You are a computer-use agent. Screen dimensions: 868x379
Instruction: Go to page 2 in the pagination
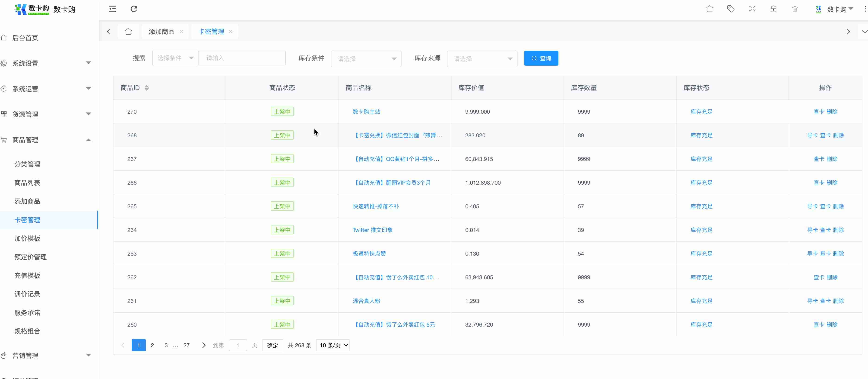tap(152, 345)
